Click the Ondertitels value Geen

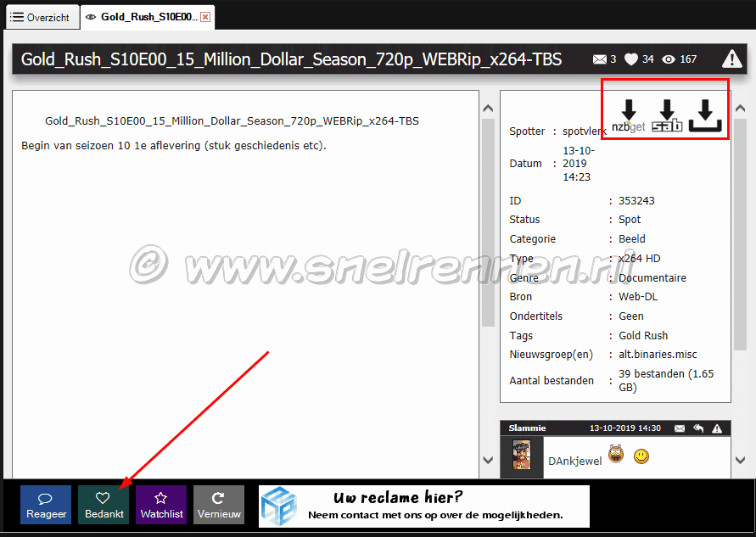coord(630,316)
